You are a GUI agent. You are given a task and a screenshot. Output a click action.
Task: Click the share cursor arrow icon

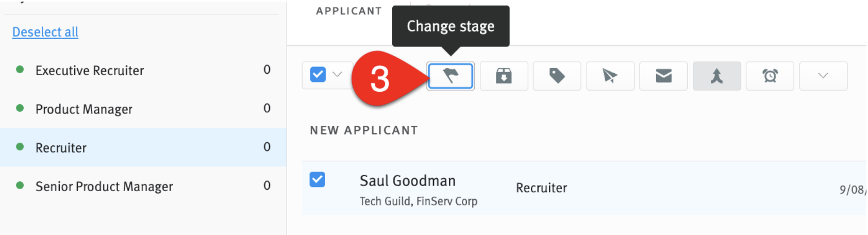pyautogui.click(x=610, y=76)
